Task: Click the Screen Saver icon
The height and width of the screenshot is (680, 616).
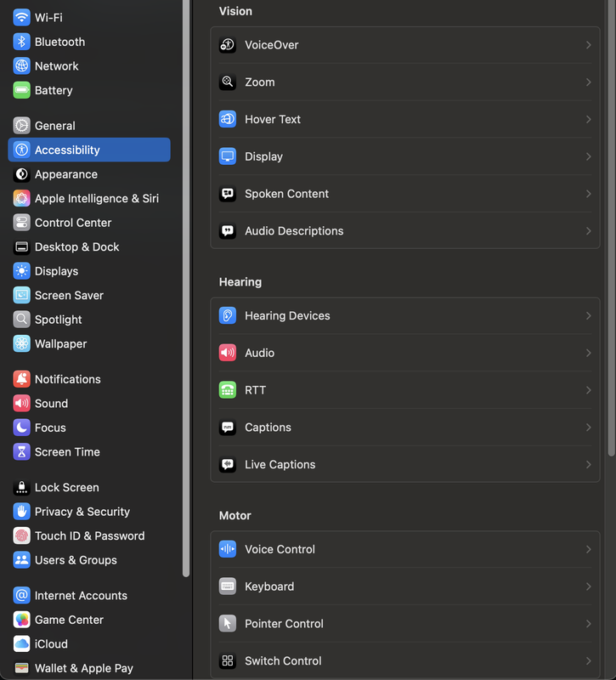Action: pos(22,295)
